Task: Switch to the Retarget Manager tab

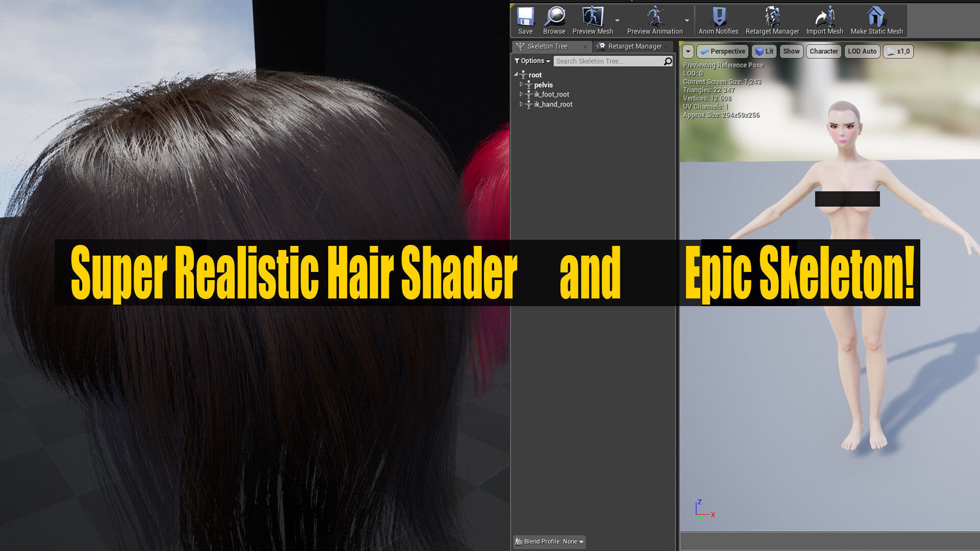Action: 634,46
